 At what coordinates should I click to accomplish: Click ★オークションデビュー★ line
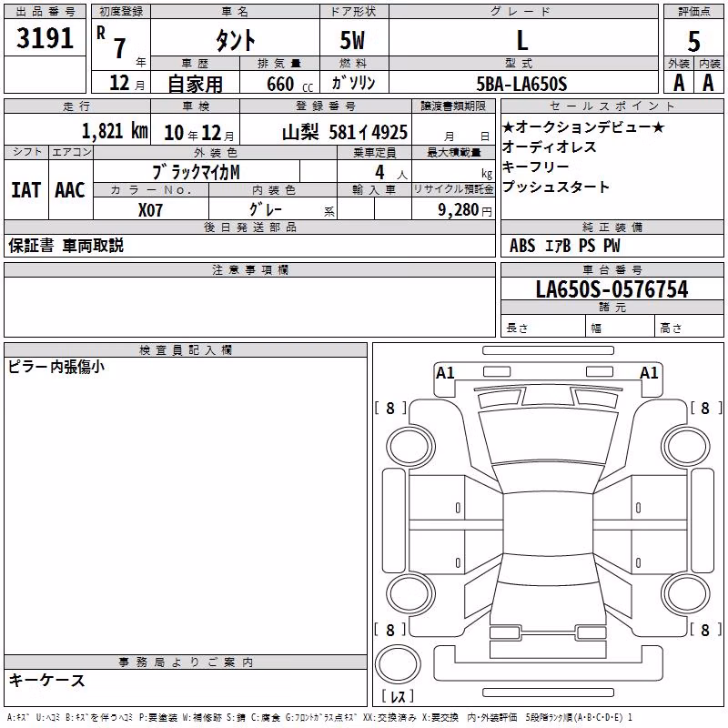[583, 126]
